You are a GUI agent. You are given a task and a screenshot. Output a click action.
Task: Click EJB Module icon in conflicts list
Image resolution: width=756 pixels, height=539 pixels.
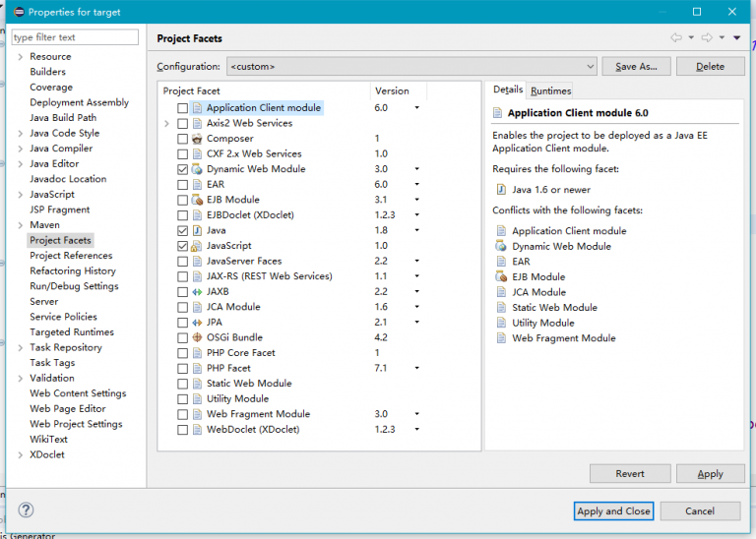(501, 277)
